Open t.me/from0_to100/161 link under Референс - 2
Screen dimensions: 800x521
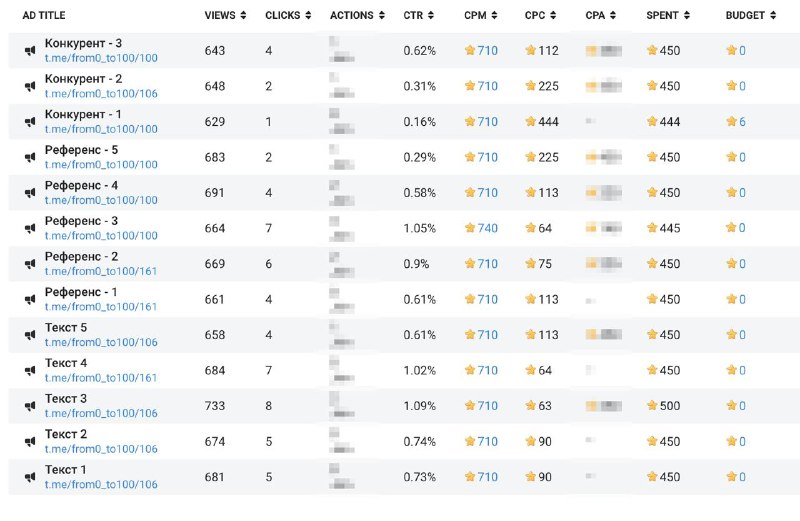[x=101, y=271]
